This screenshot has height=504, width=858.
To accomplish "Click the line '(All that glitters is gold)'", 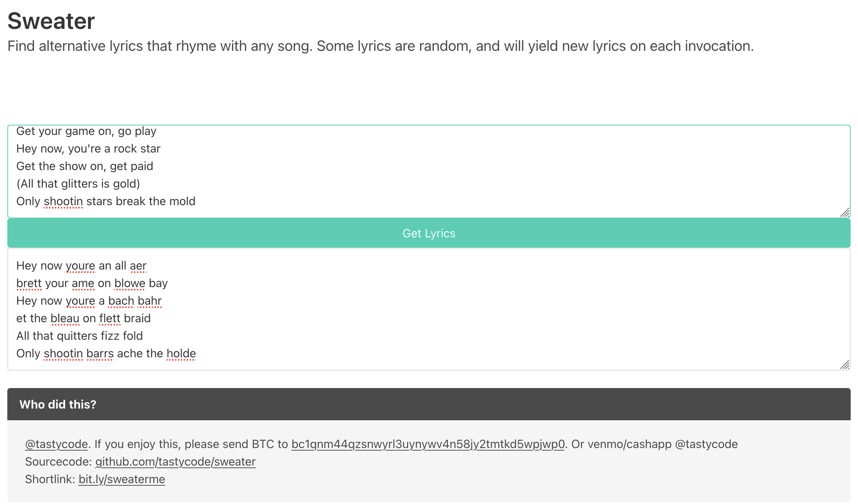I will (x=78, y=184).
